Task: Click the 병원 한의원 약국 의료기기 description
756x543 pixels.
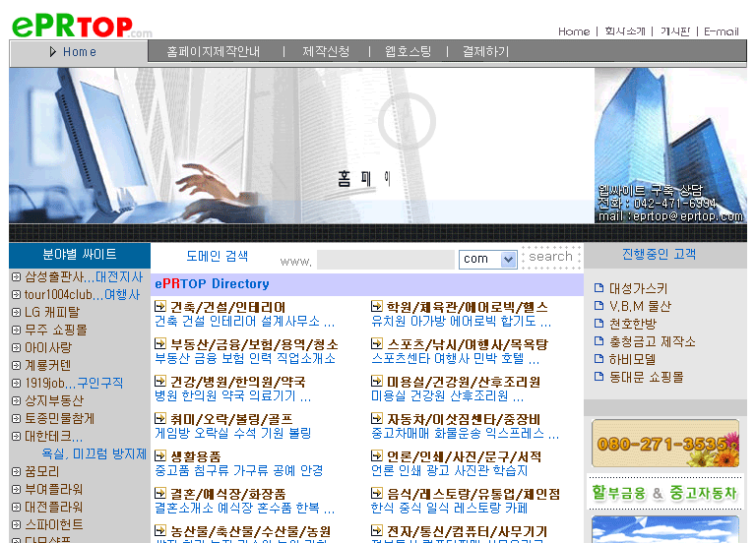Action: 233,396
